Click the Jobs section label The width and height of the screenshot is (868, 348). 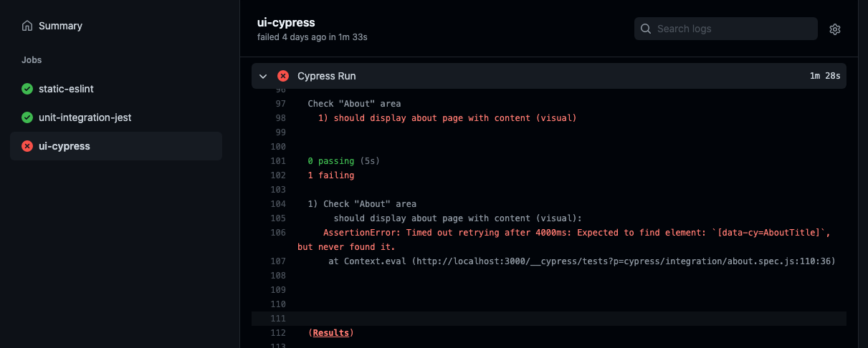(x=32, y=60)
